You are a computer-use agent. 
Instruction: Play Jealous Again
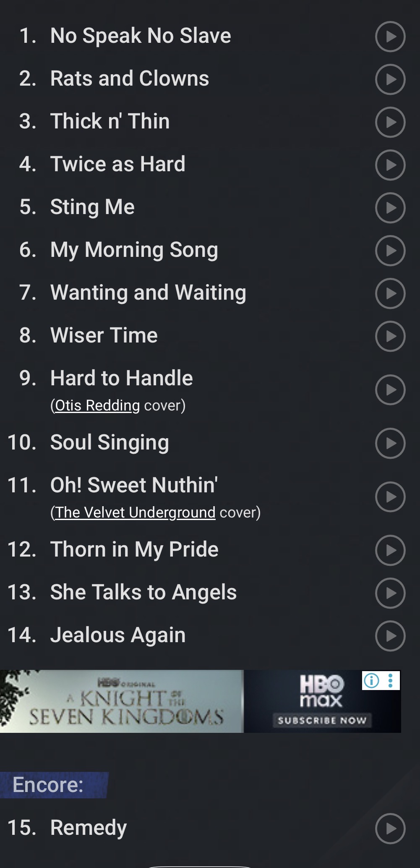point(390,636)
